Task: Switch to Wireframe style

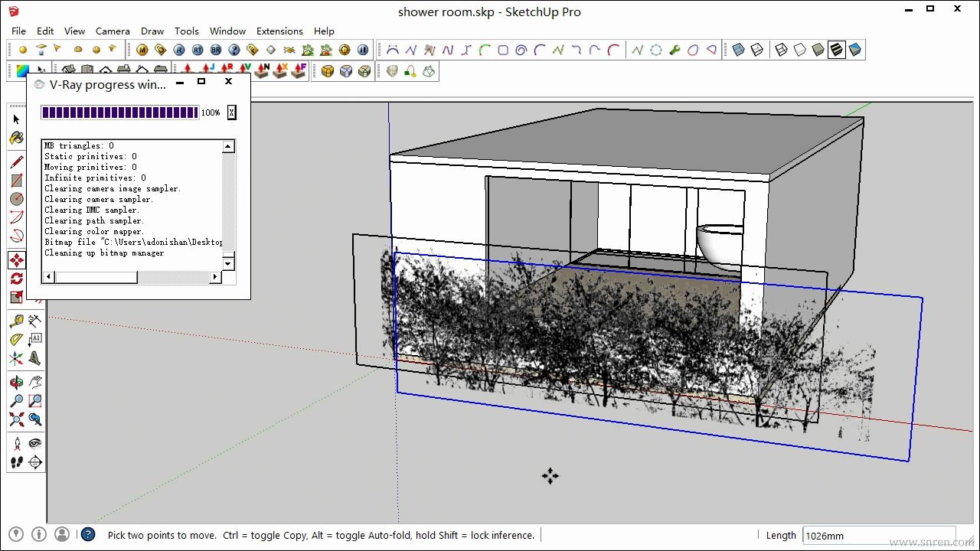Action: [x=781, y=50]
